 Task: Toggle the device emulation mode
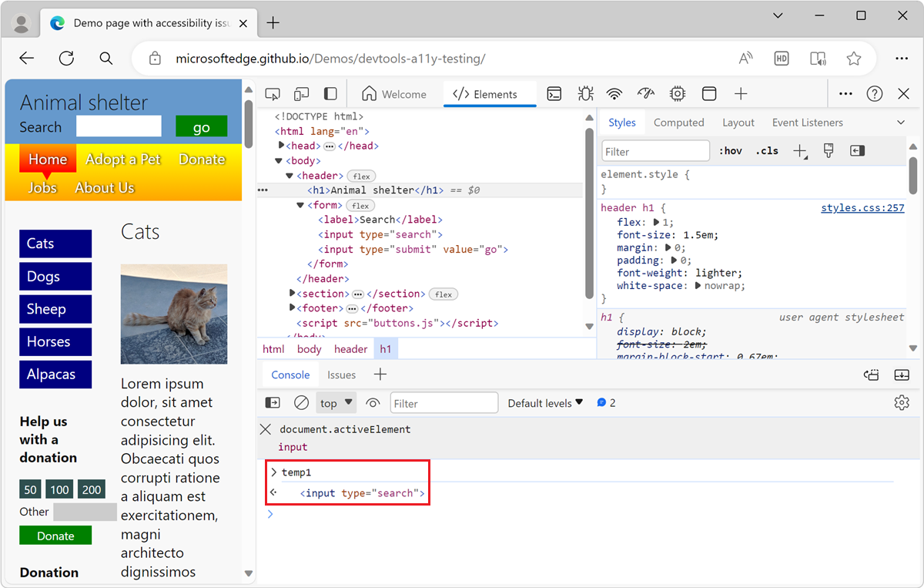(301, 93)
